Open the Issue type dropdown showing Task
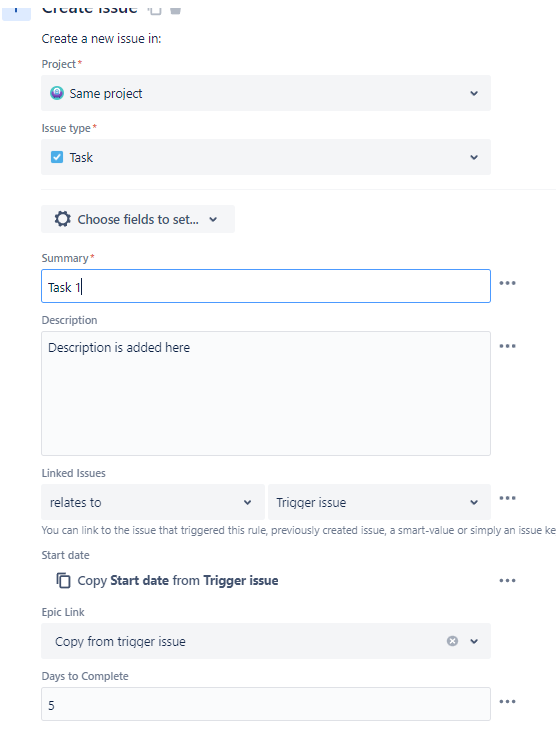Image resolution: width=556 pixels, height=734 pixels. pos(266,157)
